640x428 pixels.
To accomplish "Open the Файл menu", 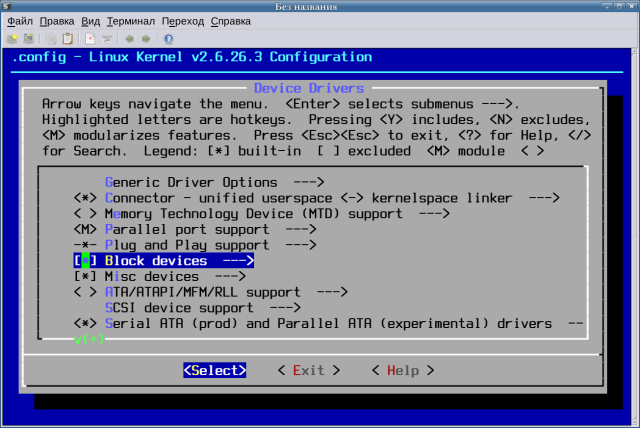I will 20,21.
